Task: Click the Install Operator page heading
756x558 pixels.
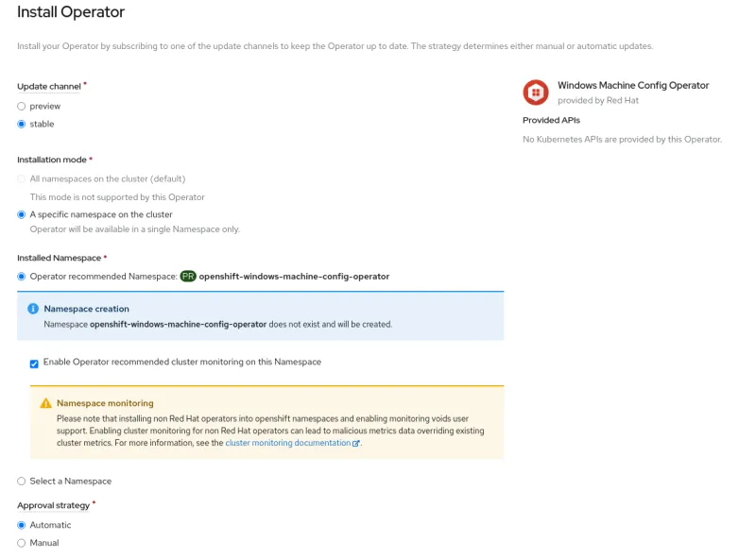Action: pyautogui.click(x=71, y=13)
